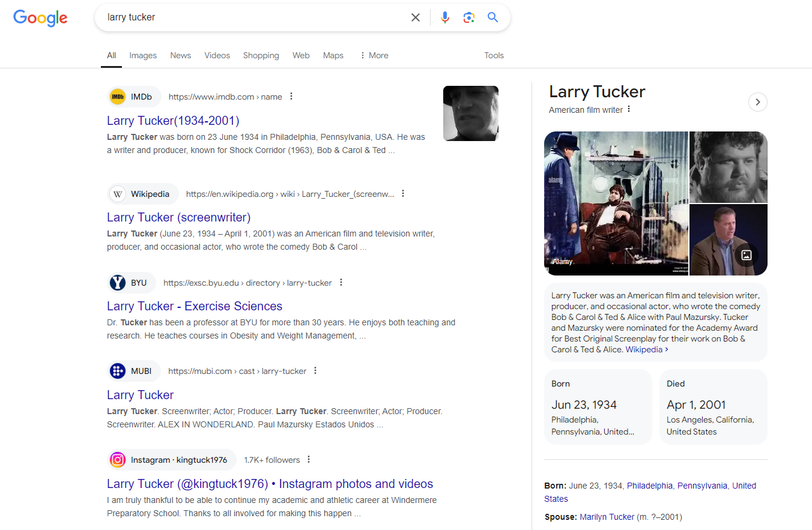Open Larry Tucker - Exercise Sciences result
The image size is (812, 530).
coord(194,306)
